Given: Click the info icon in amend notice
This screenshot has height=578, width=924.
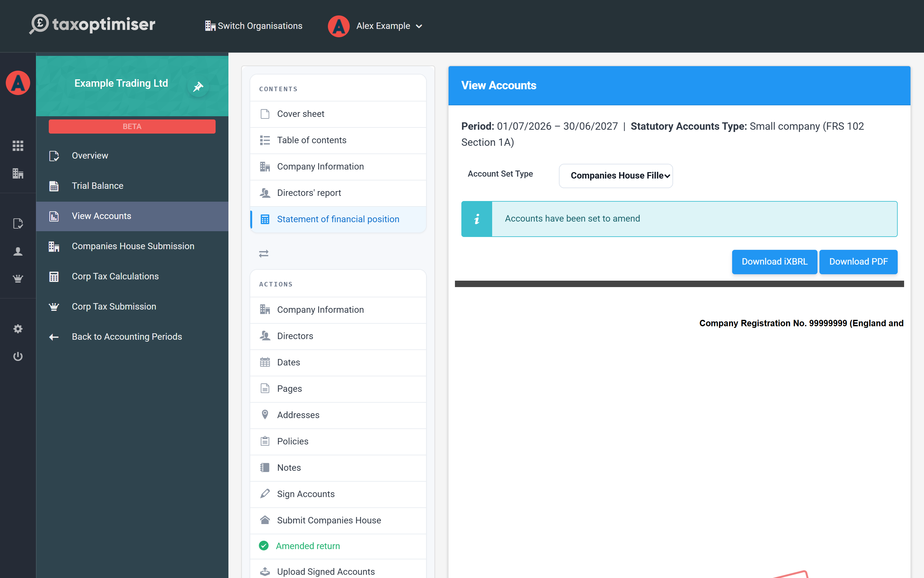Looking at the screenshot, I should 477,219.
